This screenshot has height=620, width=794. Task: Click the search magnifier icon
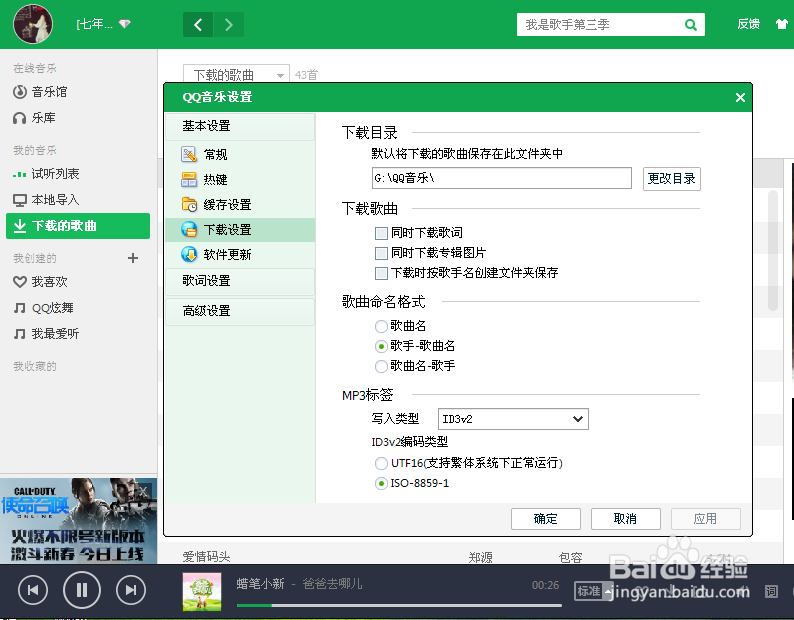pos(690,25)
